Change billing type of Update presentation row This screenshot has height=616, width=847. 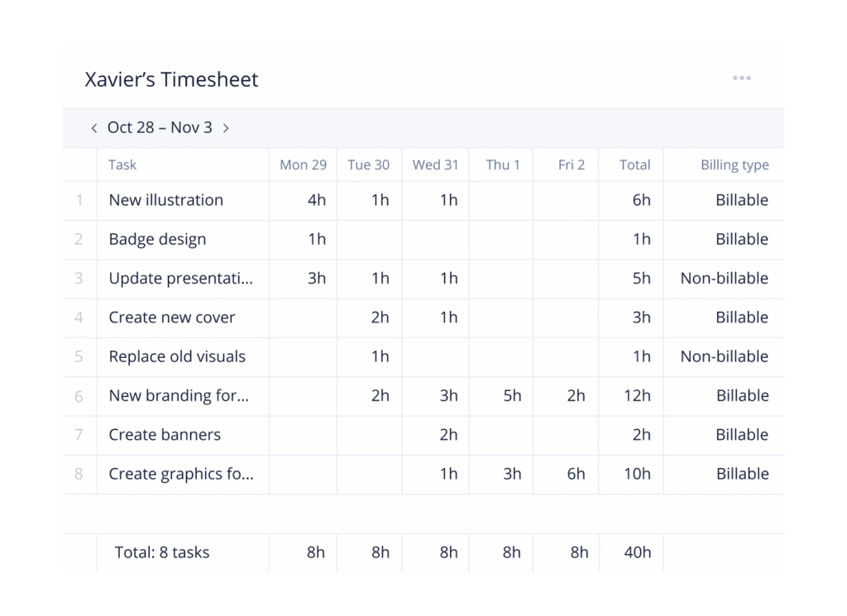pos(724,279)
